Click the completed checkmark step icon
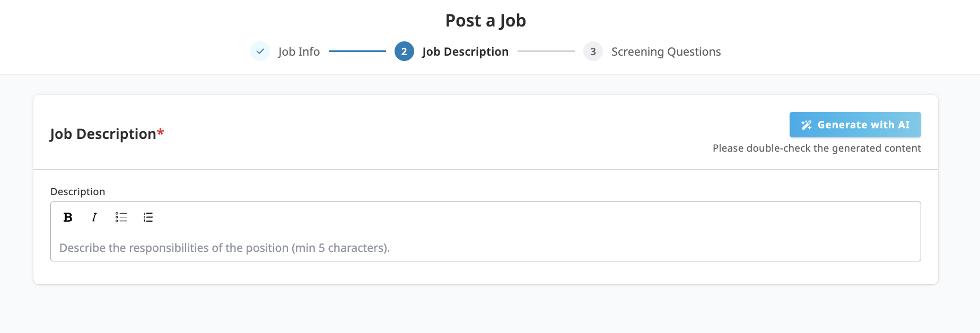 click(x=260, y=51)
